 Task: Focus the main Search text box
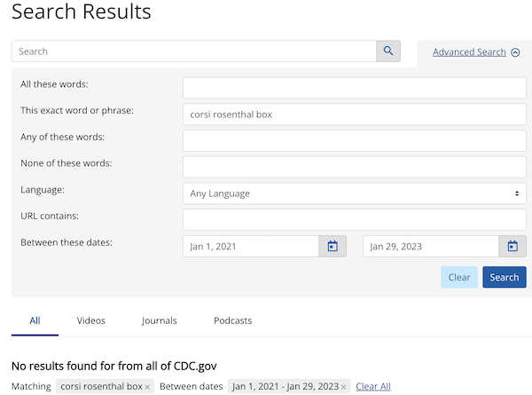194,51
